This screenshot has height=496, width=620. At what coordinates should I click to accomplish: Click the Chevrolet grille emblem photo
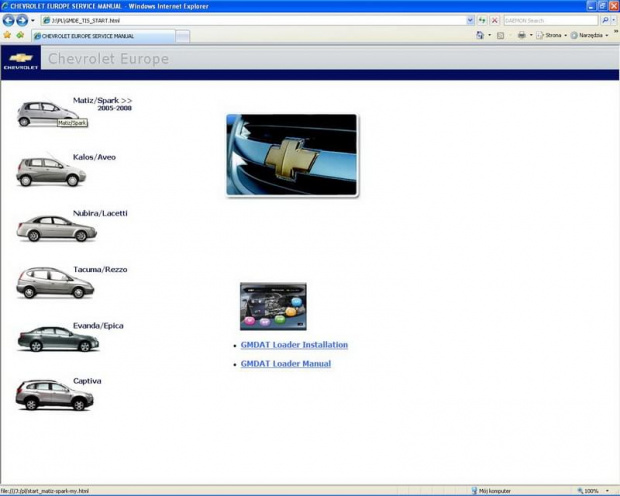(x=292, y=155)
